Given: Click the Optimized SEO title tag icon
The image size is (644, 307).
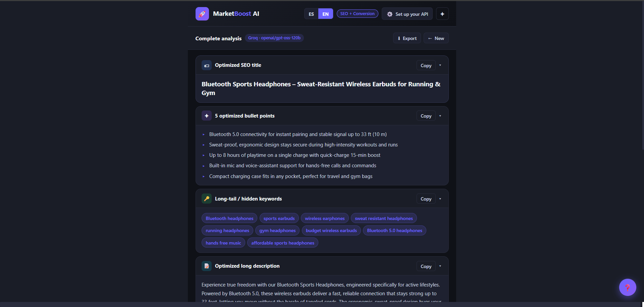Looking at the screenshot, I should (x=207, y=65).
